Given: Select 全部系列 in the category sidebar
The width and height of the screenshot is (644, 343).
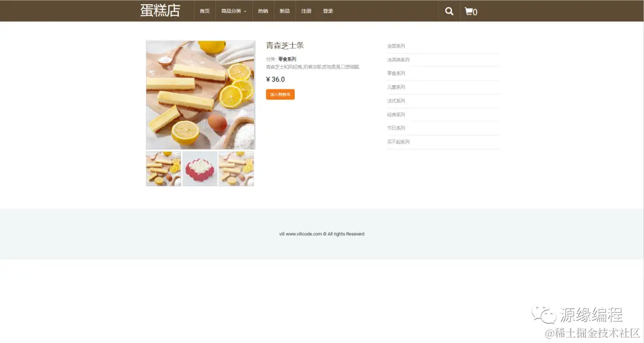Looking at the screenshot, I should (x=395, y=45).
